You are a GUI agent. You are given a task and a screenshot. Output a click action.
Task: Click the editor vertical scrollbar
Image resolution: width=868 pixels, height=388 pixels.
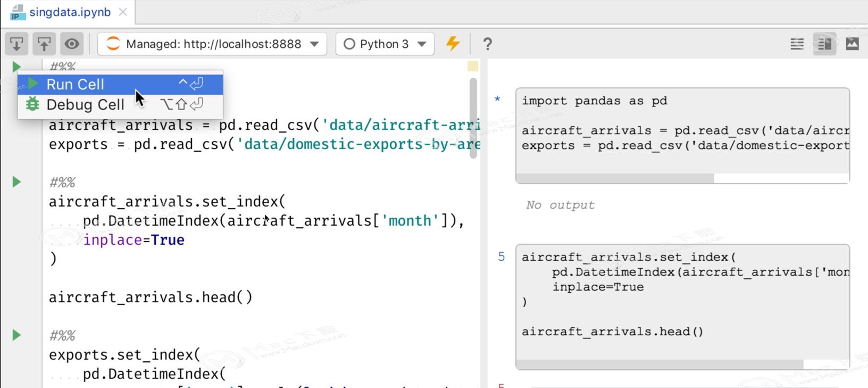[473, 118]
